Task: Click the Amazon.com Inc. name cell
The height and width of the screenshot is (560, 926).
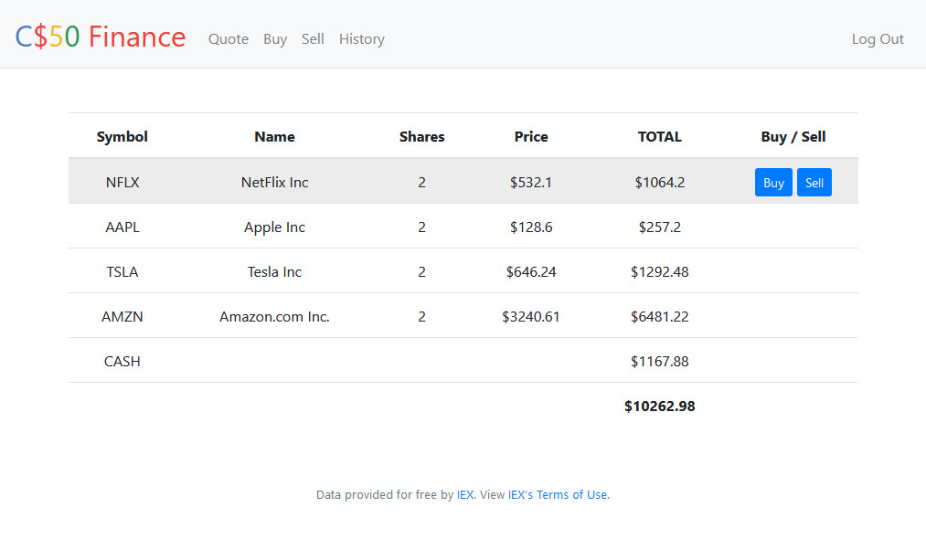Action: coord(274,317)
